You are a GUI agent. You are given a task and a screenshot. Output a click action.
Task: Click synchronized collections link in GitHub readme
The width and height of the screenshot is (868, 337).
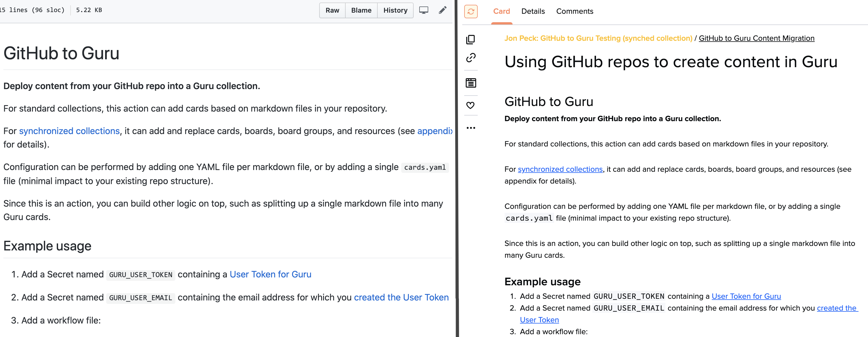(x=69, y=131)
